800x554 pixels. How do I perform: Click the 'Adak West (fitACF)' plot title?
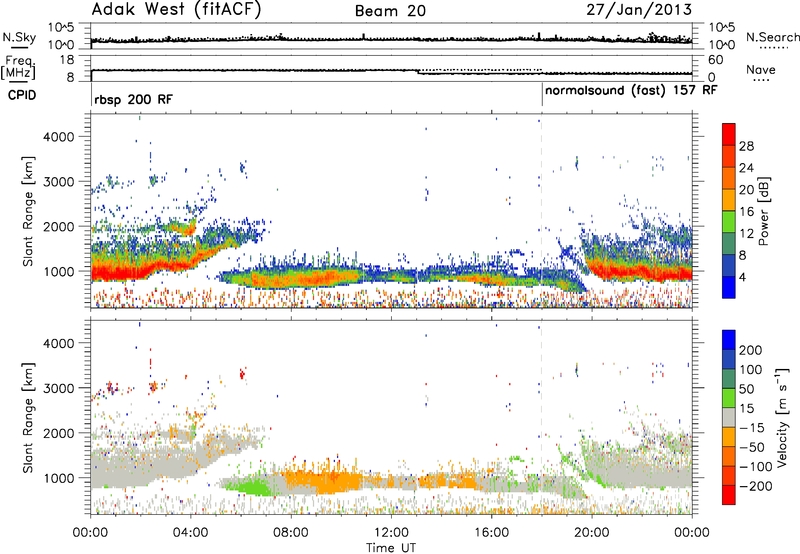click(x=176, y=10)
